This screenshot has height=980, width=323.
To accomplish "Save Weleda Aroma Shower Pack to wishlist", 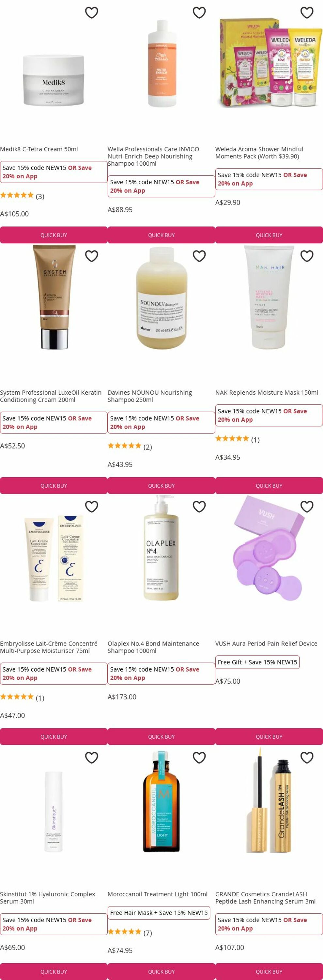I will (307, 12).
